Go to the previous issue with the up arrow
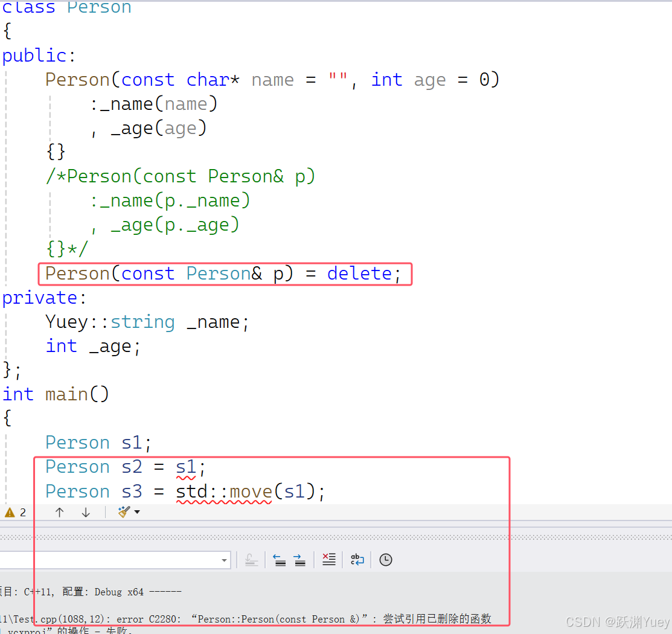The width and height of the screenshot is (672, 634). tap(60, 512)
